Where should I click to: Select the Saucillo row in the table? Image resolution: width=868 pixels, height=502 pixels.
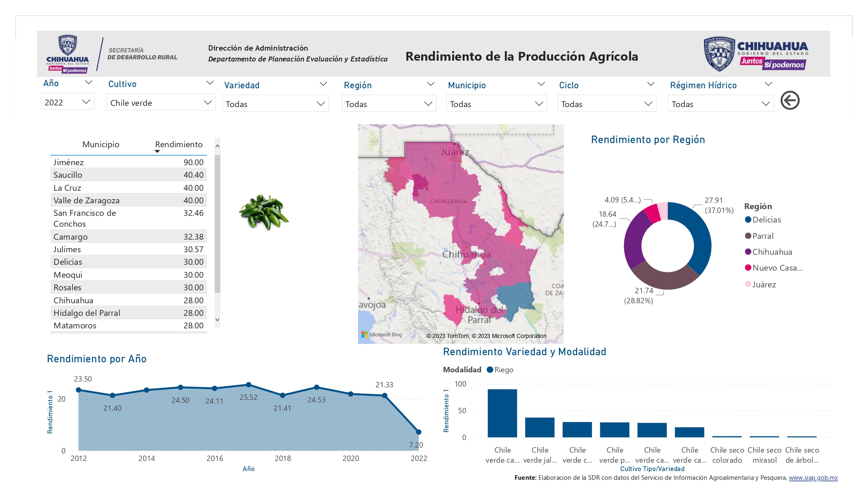pos(128,175)
